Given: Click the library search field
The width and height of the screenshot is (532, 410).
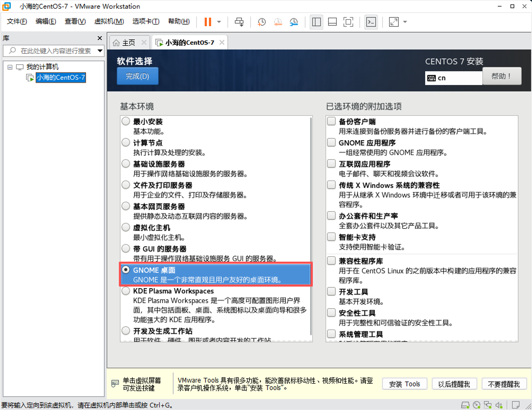Looking at the screenshot, I should coord(53,51).
